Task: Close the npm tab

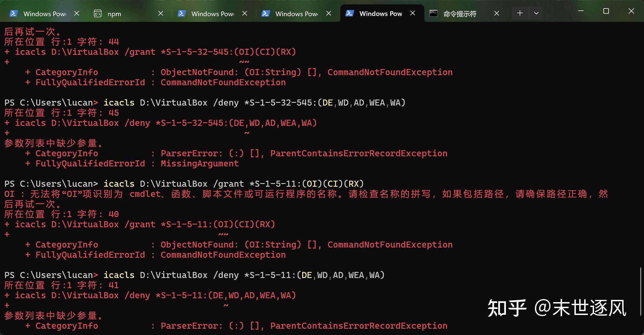Action: [x=161, y=13]
